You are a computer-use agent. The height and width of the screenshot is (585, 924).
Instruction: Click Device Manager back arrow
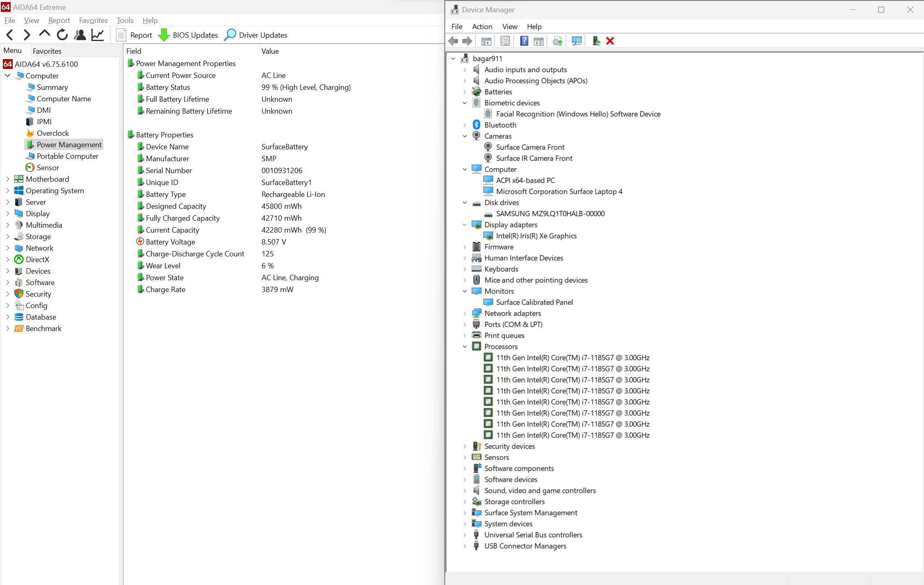pyautogui.click(x=453, y=41)
